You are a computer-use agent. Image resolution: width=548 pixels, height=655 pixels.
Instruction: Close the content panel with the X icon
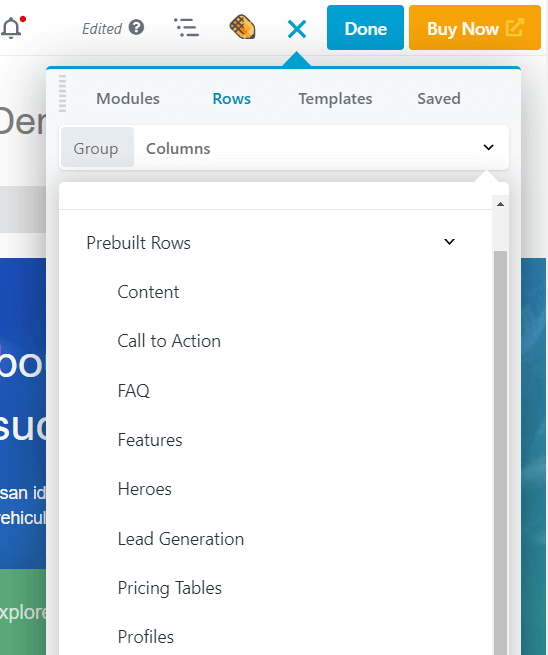(x=297, y=29)
